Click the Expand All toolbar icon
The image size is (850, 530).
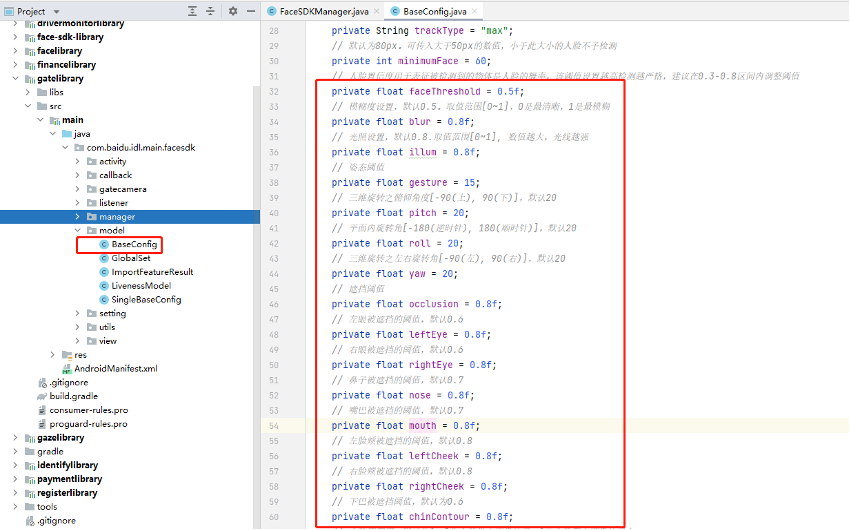tap(192, 11)
